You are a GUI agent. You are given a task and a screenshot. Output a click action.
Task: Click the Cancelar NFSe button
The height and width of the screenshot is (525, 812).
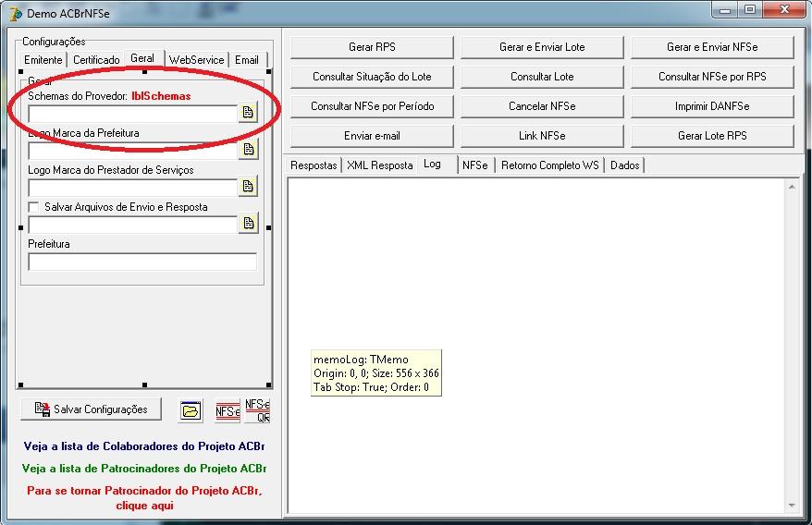coord(542,106)
